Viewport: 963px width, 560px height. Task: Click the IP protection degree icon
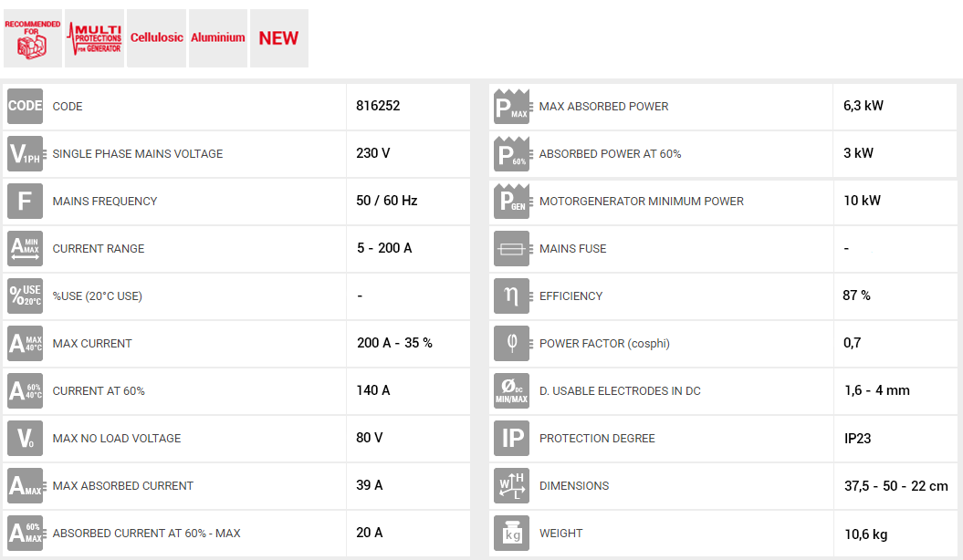point(511,438)
